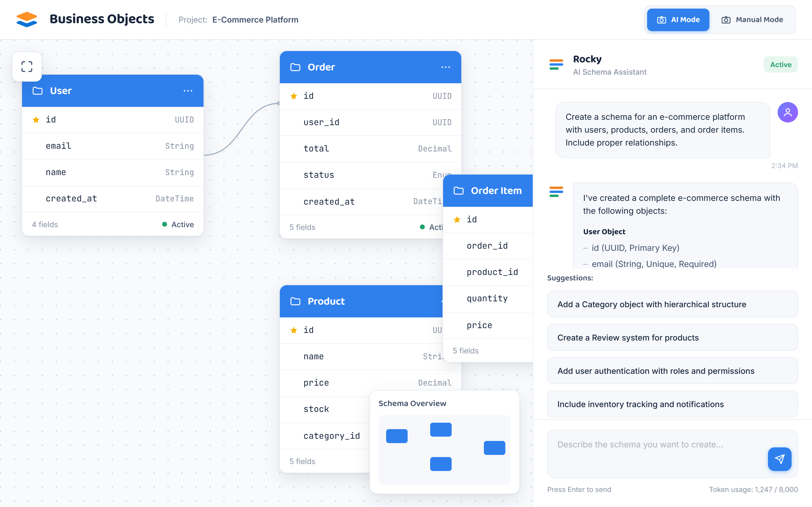Click the 'User Object' heading in Rocky's reply
Screen dimensions: 812x507
click(x=604, y=231)
